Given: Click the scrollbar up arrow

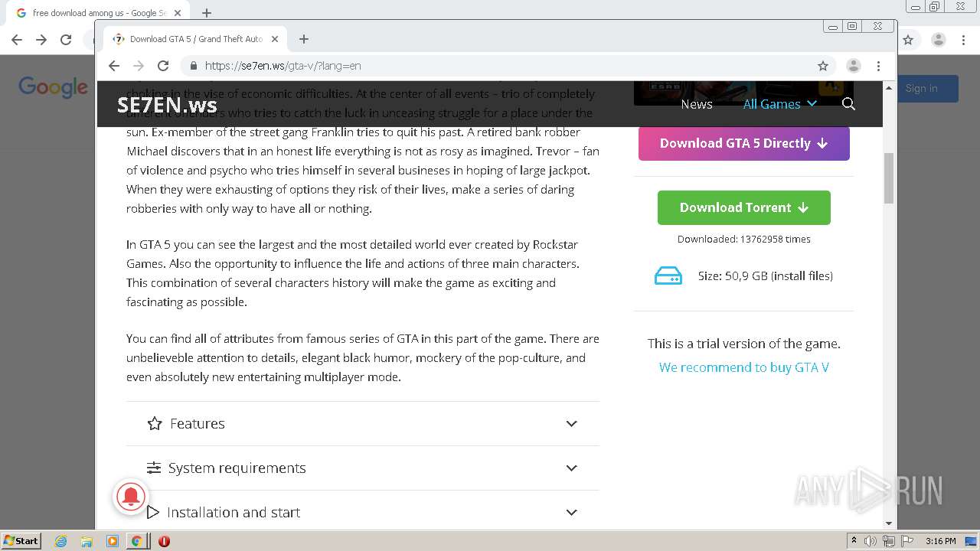Looking at the screenshot, I should coord(889,88).
